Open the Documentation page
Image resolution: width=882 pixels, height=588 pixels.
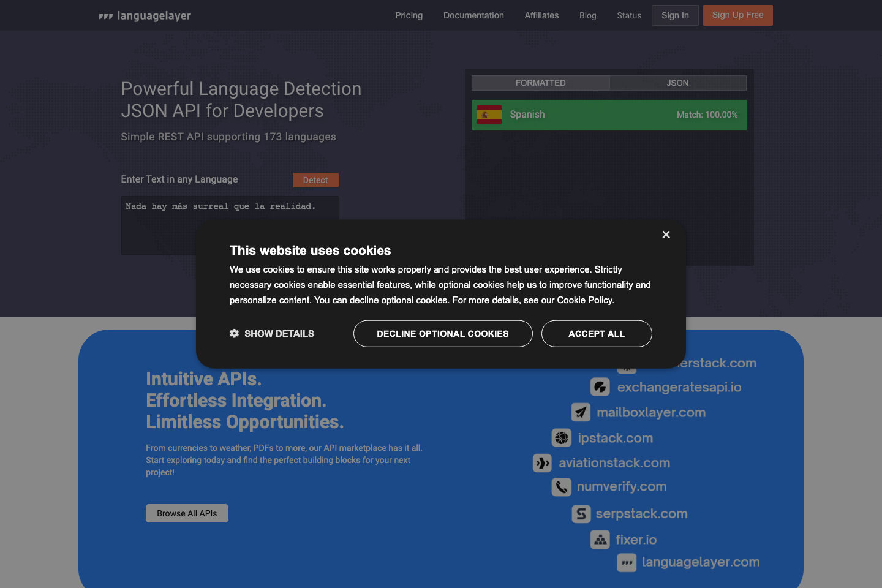[473, 15]
